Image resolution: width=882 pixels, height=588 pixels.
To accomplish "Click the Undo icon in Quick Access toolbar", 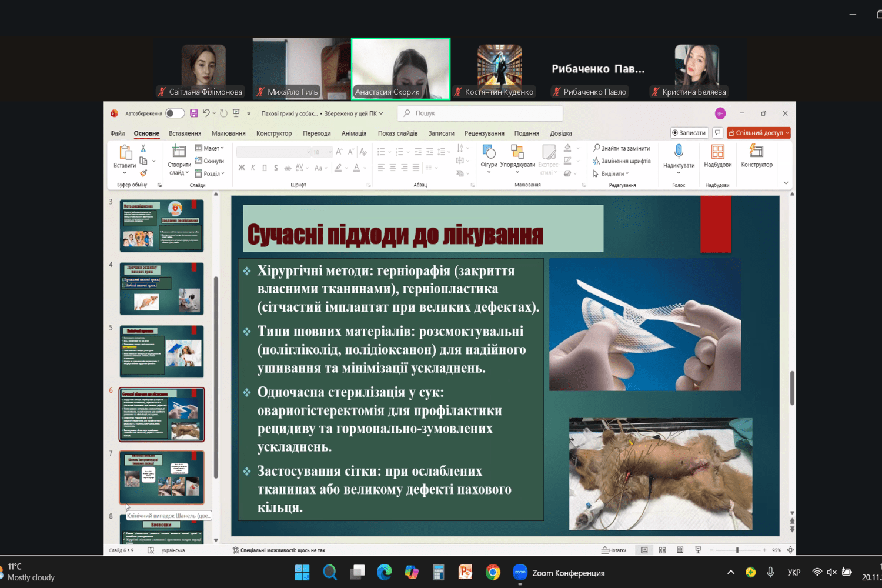I will coord(206,113).
